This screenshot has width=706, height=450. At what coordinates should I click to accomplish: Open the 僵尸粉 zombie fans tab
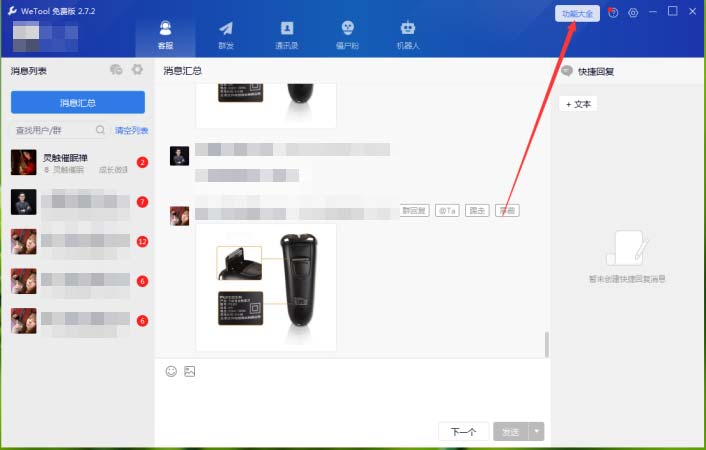(347, 34)
